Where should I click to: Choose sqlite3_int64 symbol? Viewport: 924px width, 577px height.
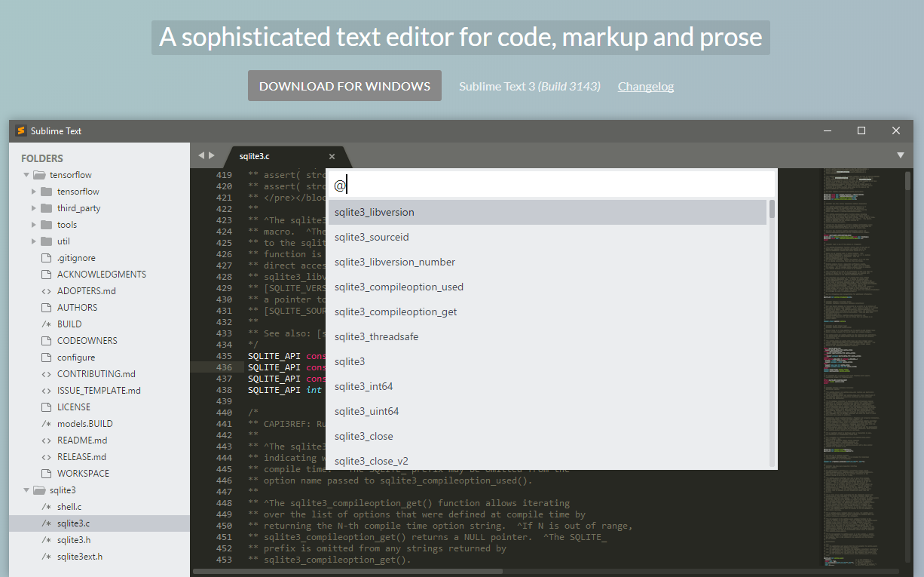[547, 386]
